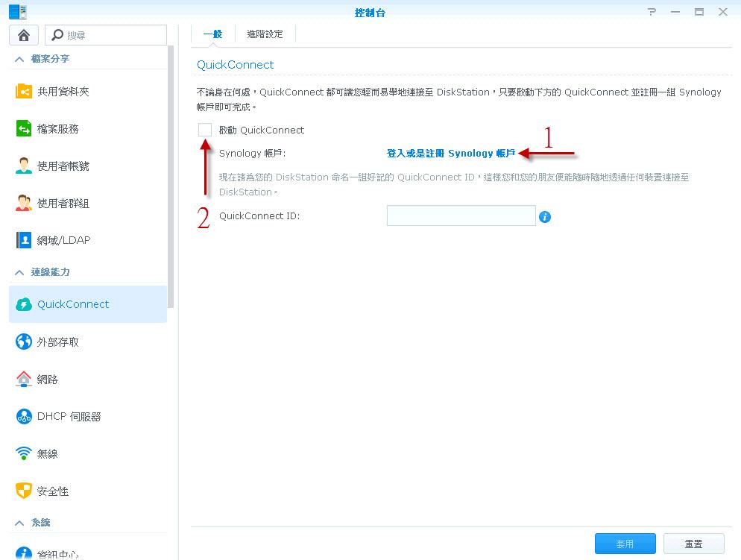This screenshot has width=741, height=560.
Task: Collapse the 檔案分享 section
Action: pyautogui.click(x=19, y=59)
